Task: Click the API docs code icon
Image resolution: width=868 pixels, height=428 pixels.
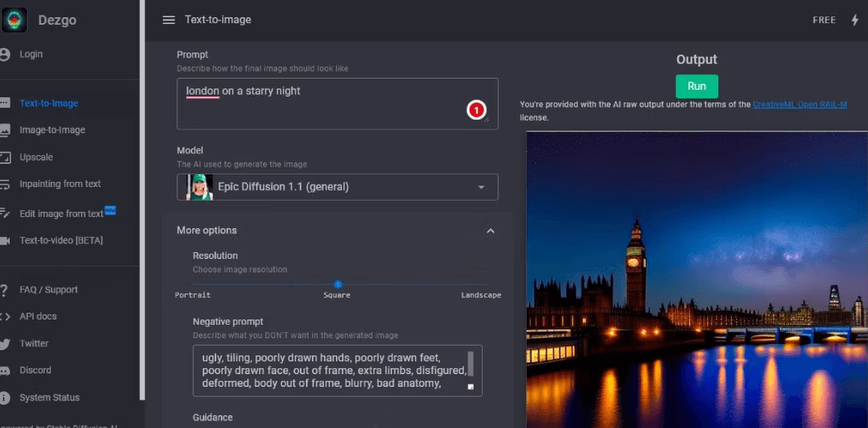Action: tap(4, 317)
